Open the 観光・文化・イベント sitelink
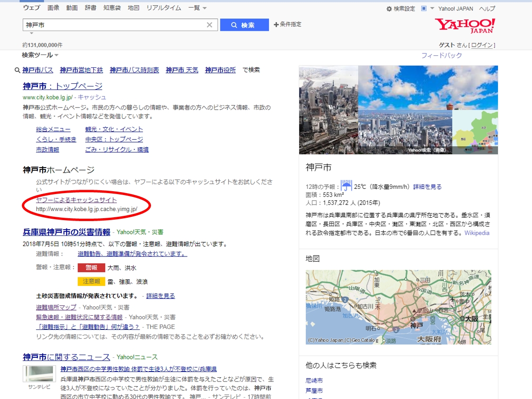 (114, 129)
